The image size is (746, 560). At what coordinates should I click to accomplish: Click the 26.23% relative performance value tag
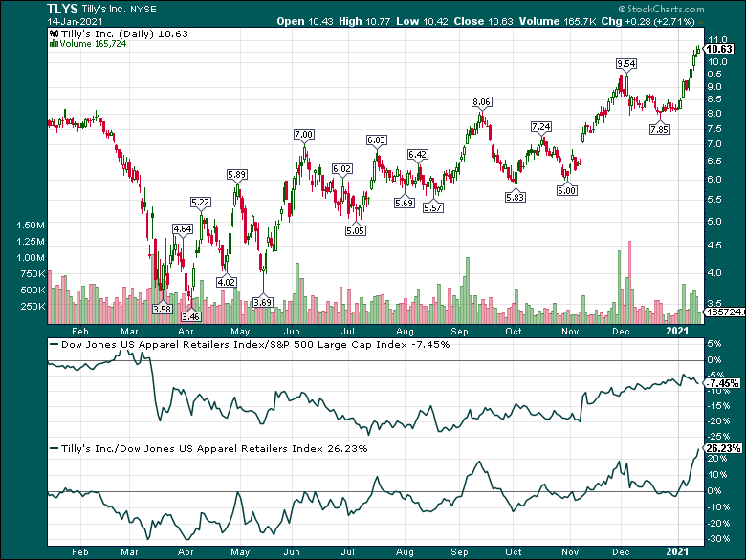pyautogui.click(x=722, y=448)
